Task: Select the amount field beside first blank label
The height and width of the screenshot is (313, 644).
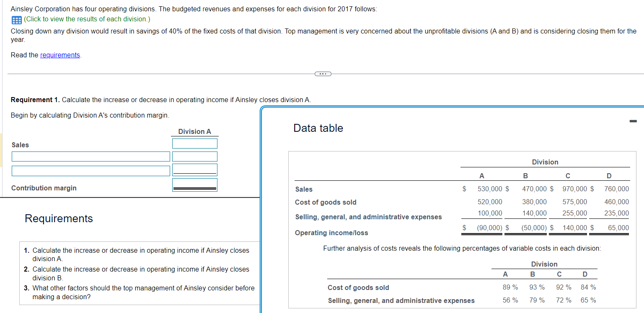Action: click(x=195, y=156)
